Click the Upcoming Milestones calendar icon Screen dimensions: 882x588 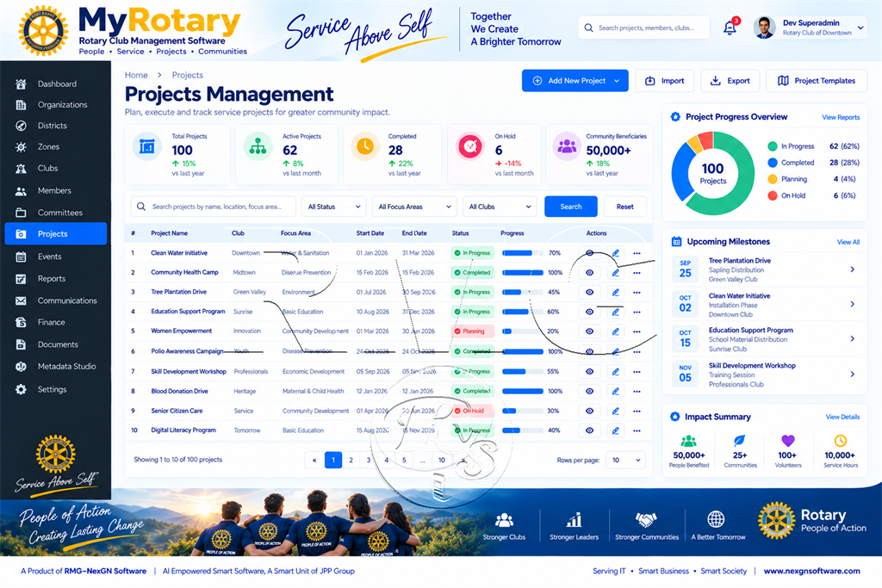click(x=677, y=242)
